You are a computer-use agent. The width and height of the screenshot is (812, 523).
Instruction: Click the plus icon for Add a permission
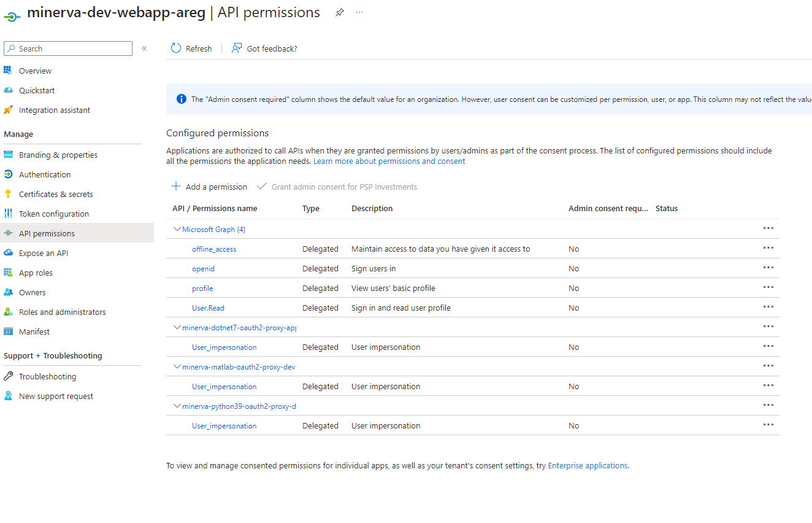pos(176,186)
